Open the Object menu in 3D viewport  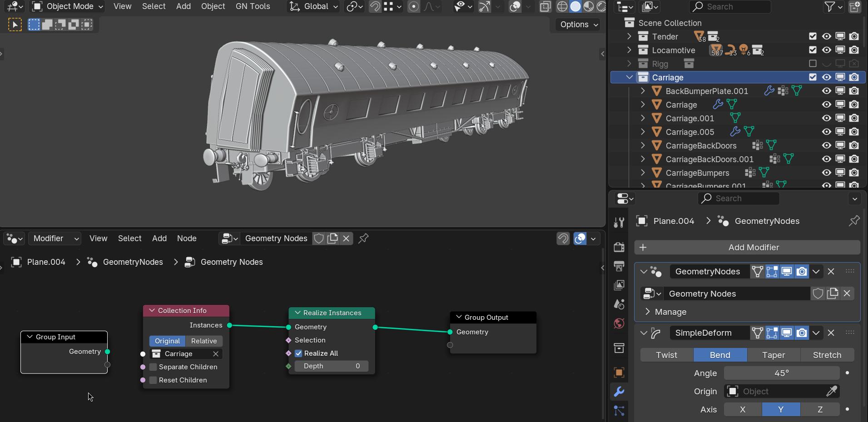point(213,6)
